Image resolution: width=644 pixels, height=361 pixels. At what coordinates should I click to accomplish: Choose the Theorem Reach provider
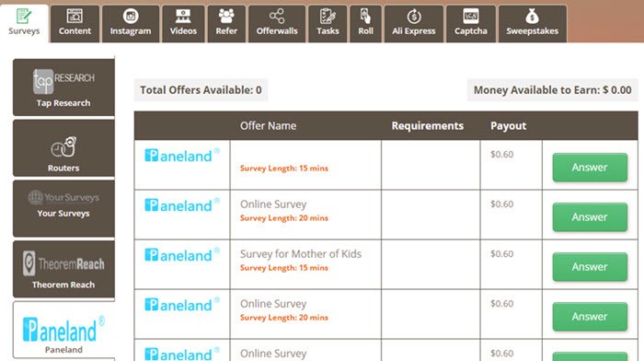[63, 269]
